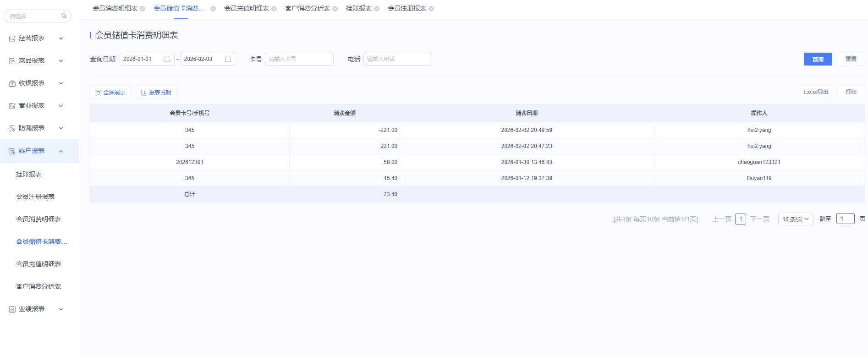Screen dimensions: 868x356
Task: Focus the 跳至 page jump input
Action: click(846, 219)
